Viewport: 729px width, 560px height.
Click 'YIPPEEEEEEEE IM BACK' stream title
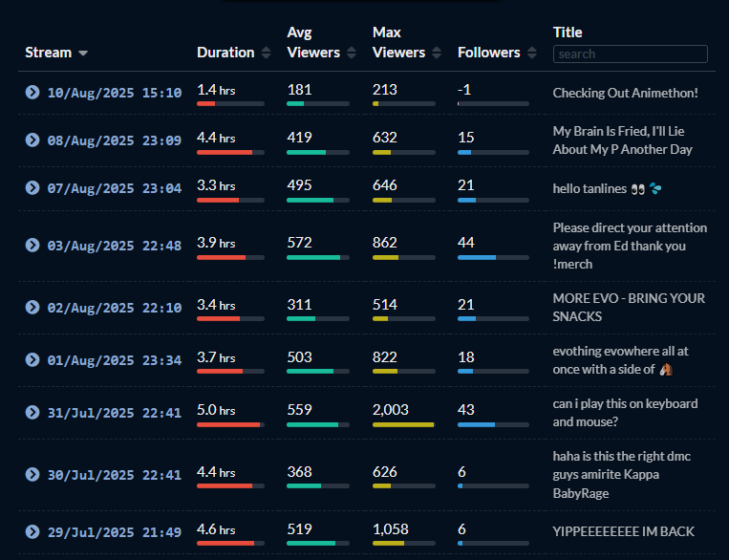click(624, 531)
